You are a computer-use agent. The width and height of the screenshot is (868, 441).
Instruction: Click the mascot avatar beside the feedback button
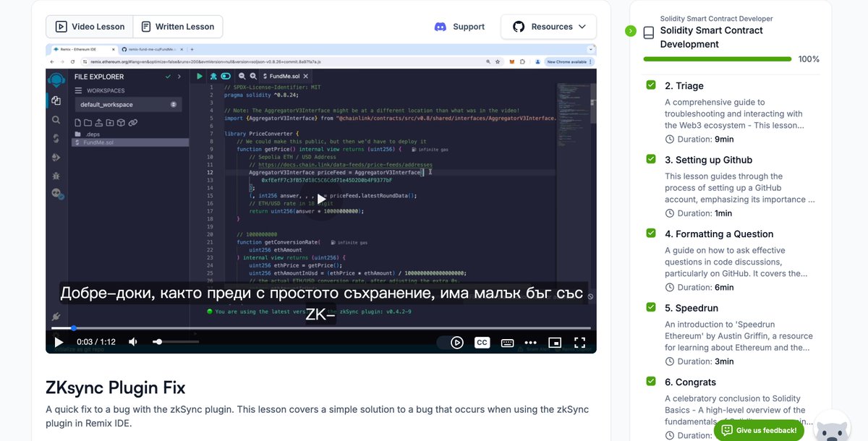[x=832, y=427]
